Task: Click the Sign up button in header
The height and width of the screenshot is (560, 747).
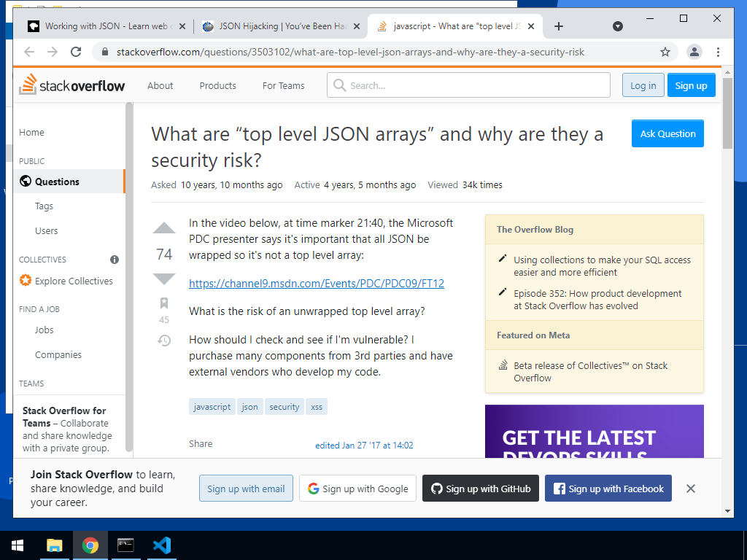Action: click(x=692, y=85)
